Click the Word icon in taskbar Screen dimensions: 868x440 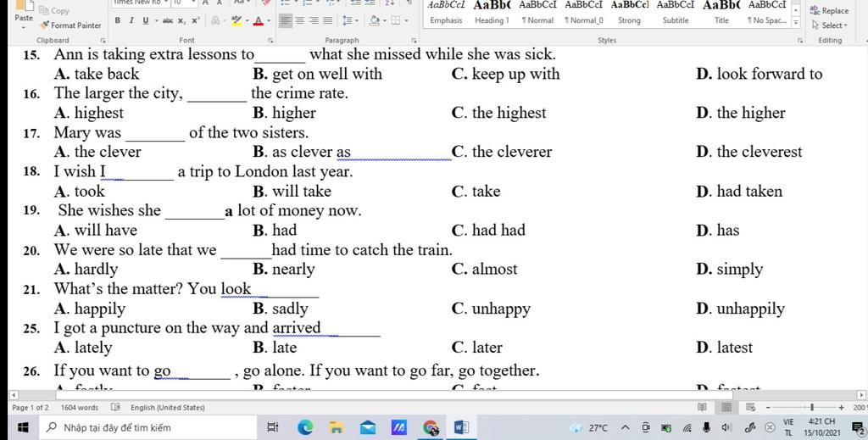click(461, 427)
